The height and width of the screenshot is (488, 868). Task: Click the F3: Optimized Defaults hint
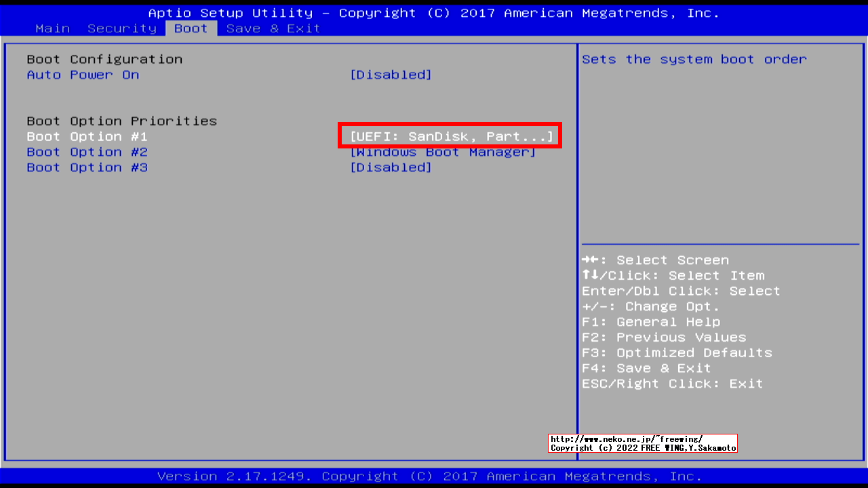pyautogui.click(x=677, y=353)
